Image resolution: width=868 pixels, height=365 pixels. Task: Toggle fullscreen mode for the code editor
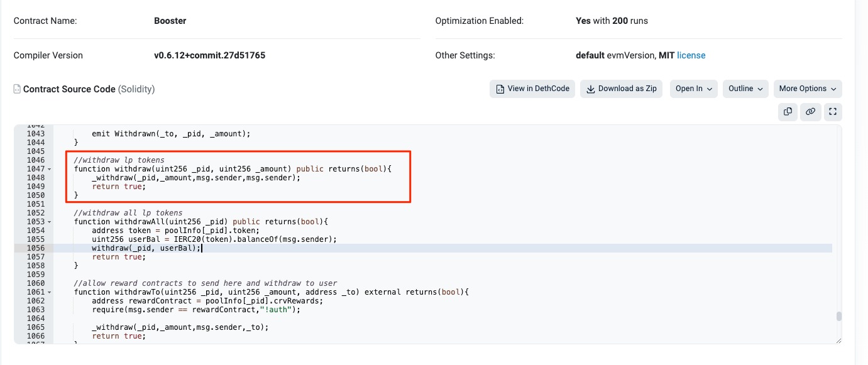tap(833, 111)
